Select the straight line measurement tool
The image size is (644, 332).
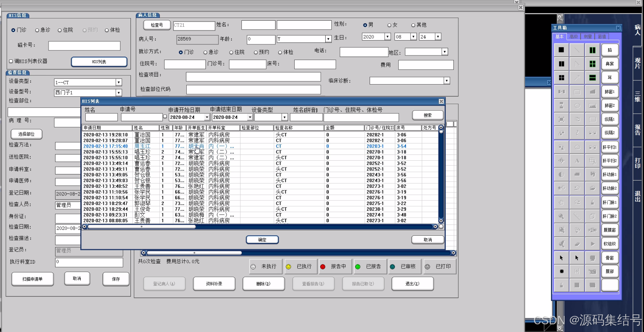tap(577, 50)
